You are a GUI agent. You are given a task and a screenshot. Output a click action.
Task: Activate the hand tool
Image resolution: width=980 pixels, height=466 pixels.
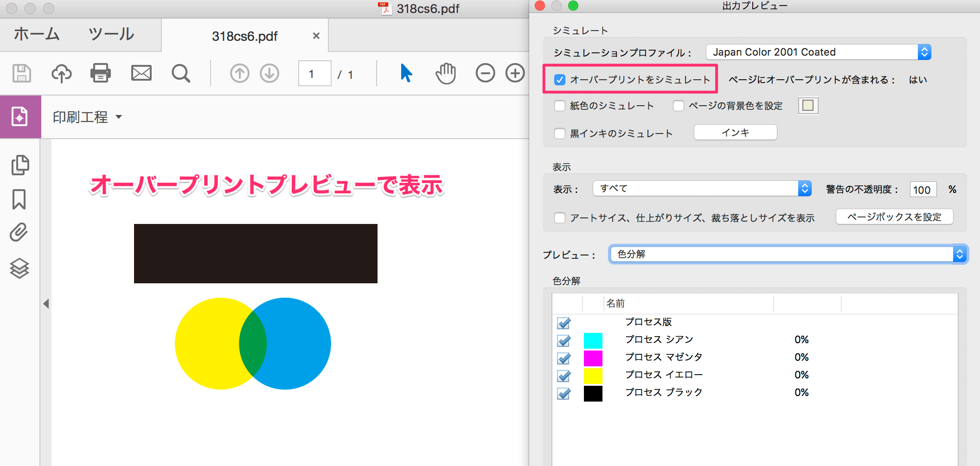(x=445, y=73)
